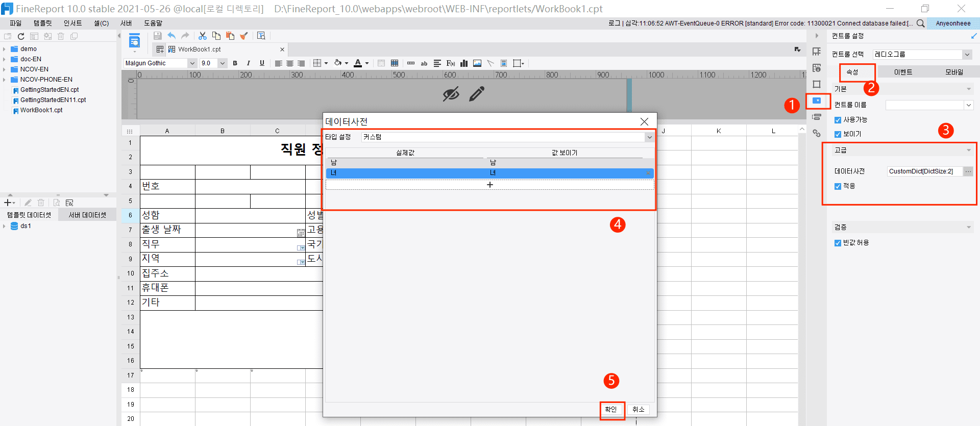Toggle the 사용가능 checkbox
Image resolution: width=980 pixels, height=426 pixels.
pos(838,120)
